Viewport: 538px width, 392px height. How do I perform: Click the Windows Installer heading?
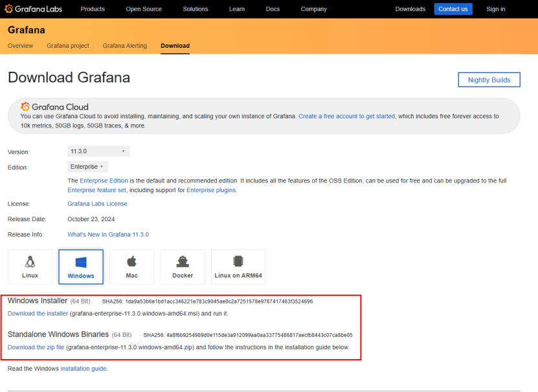coord(38,301)
